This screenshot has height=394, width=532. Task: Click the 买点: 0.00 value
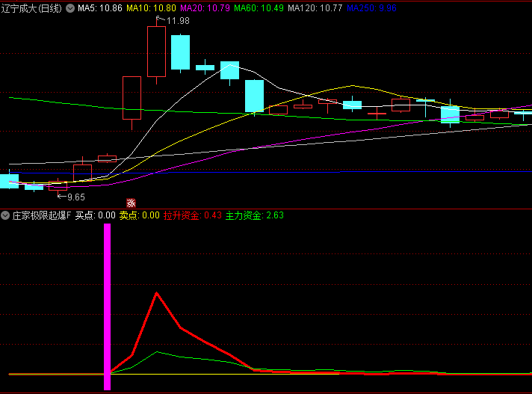96,215
